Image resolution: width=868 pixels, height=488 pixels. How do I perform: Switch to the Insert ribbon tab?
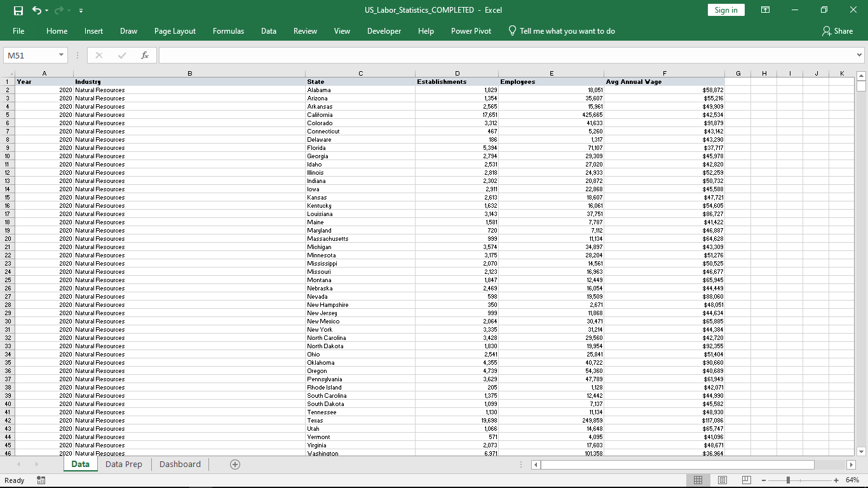94,31
